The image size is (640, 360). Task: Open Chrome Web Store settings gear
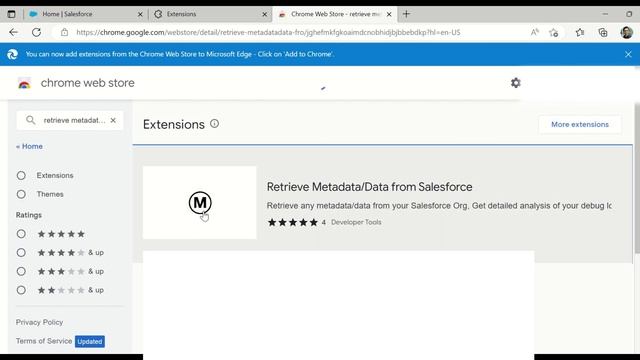click(x=516, y=83)
